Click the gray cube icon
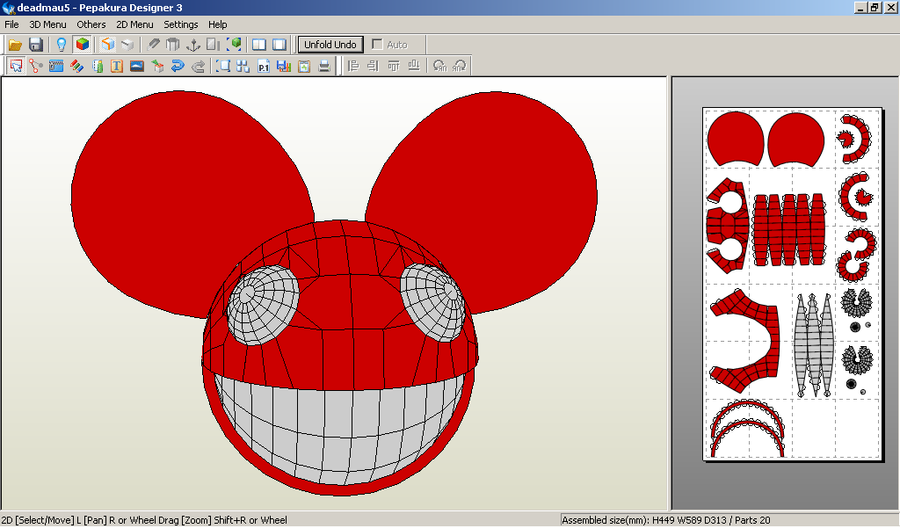 pyautogui.click(x=127, y=44)
